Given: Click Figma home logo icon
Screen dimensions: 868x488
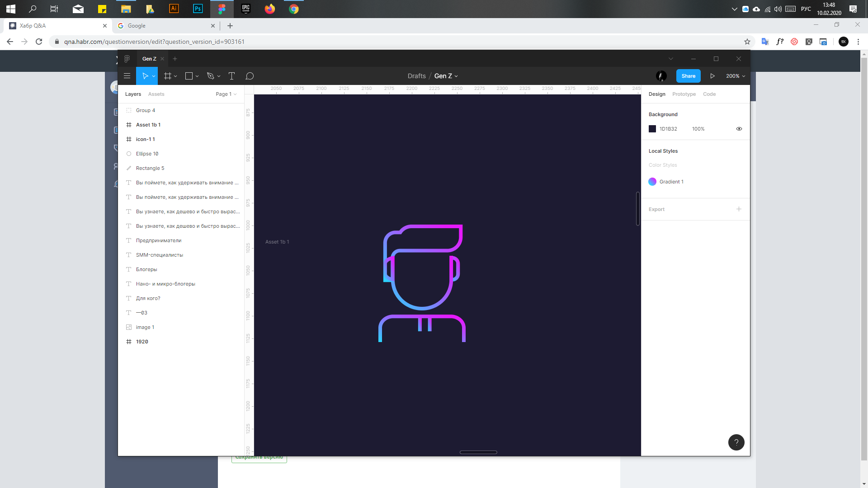Looking at the screenshot, I should click(x=127, y=59).
